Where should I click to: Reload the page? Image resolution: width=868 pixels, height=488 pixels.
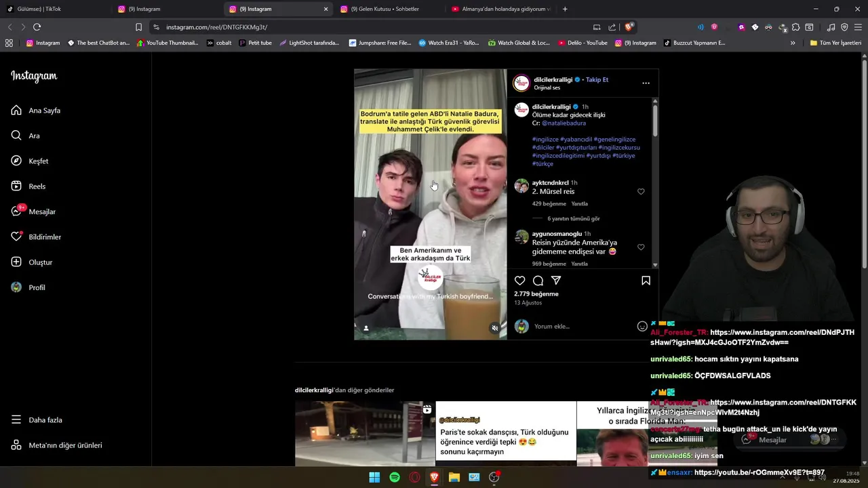37,27
